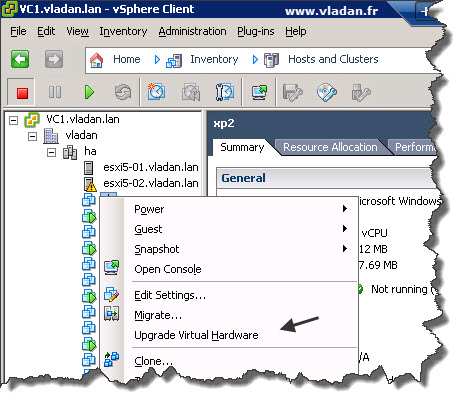Collapse the VC1.vladan.lan tree node

point(13,120)
